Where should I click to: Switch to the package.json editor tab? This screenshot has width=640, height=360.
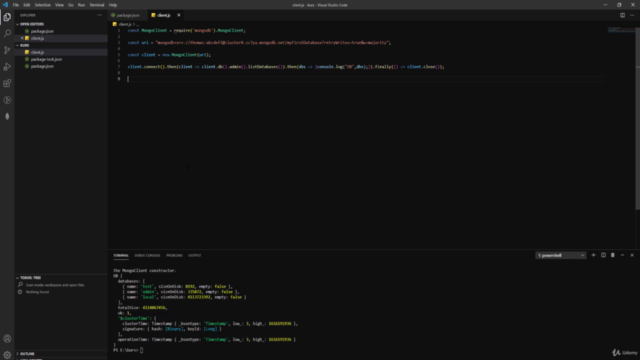(x=126, y=15)
